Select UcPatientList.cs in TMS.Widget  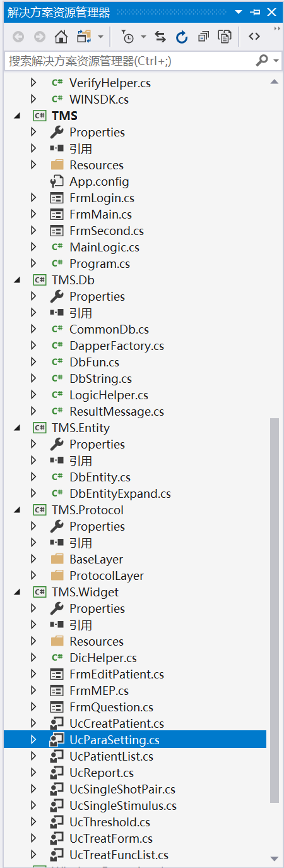point(112,756)
